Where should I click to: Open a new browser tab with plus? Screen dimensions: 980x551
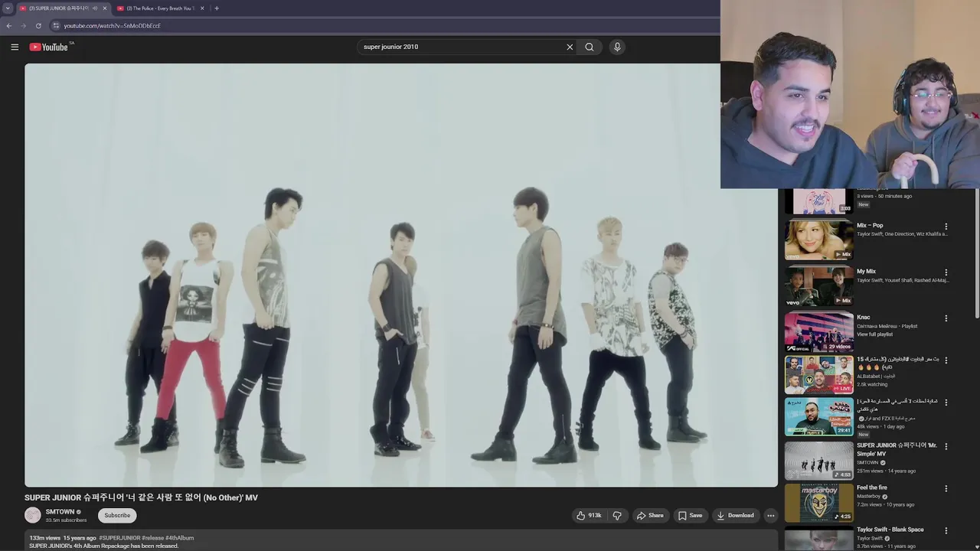click(x=217, y=8)
